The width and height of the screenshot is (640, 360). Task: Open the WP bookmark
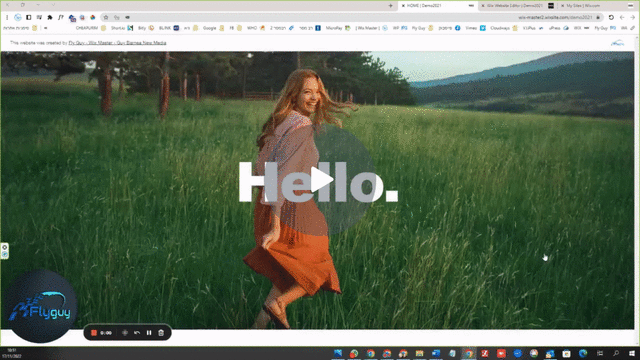coord(400,28)
